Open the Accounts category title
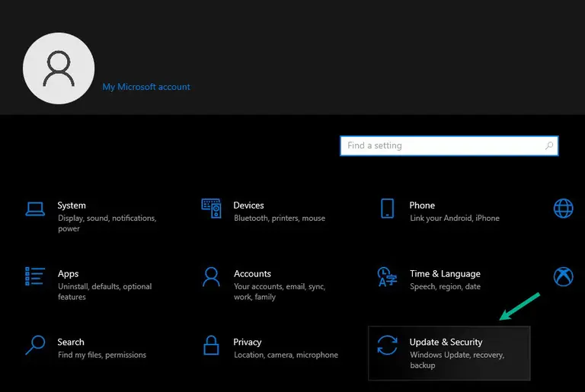The height and width of the screenshot is (392, 585). 252,274
